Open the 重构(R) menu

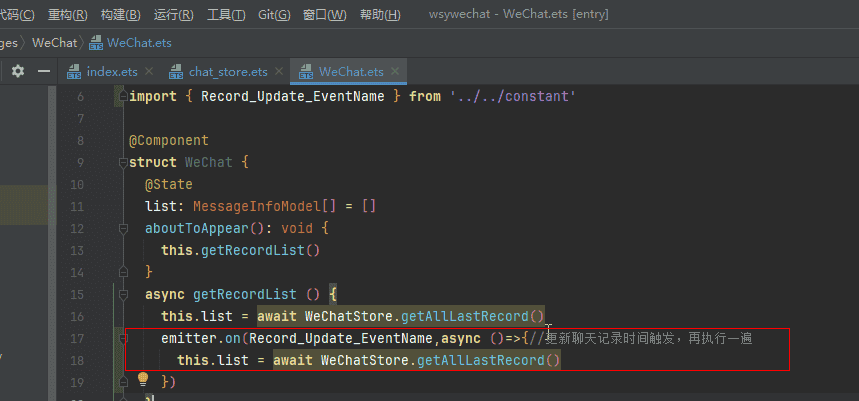[x=67, y=15]
